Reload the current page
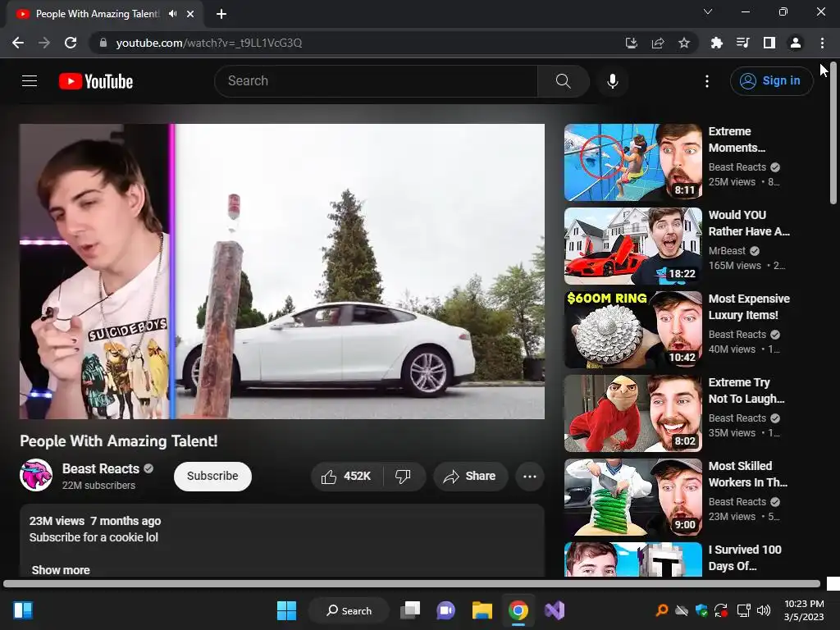Image resolution: width=840 pixels, height=630 pixels. [x=71, y=43]
